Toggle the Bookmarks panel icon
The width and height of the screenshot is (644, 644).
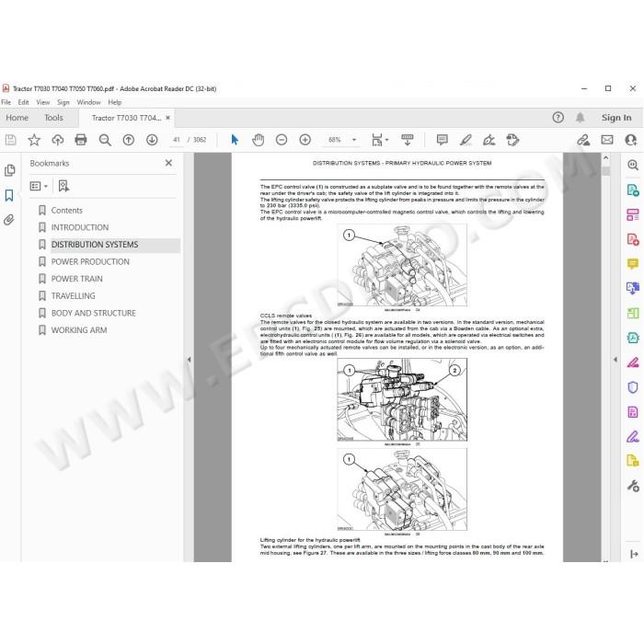[9, 195]
